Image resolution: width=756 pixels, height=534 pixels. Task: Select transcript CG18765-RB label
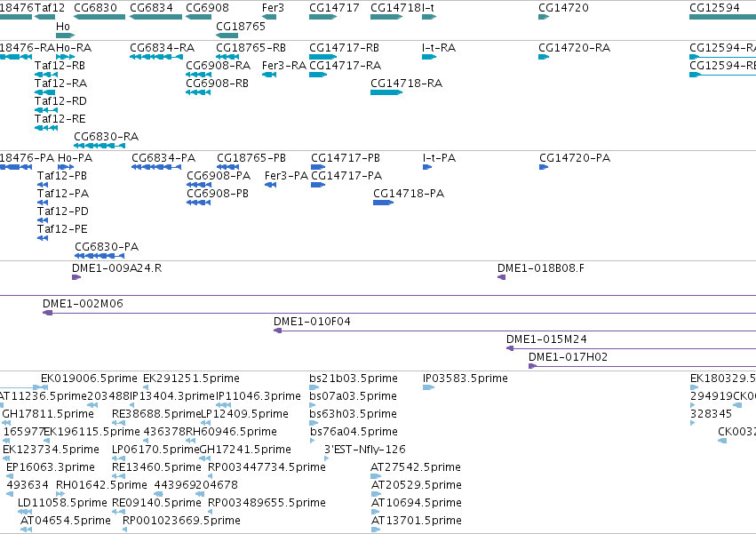point(251,48)
